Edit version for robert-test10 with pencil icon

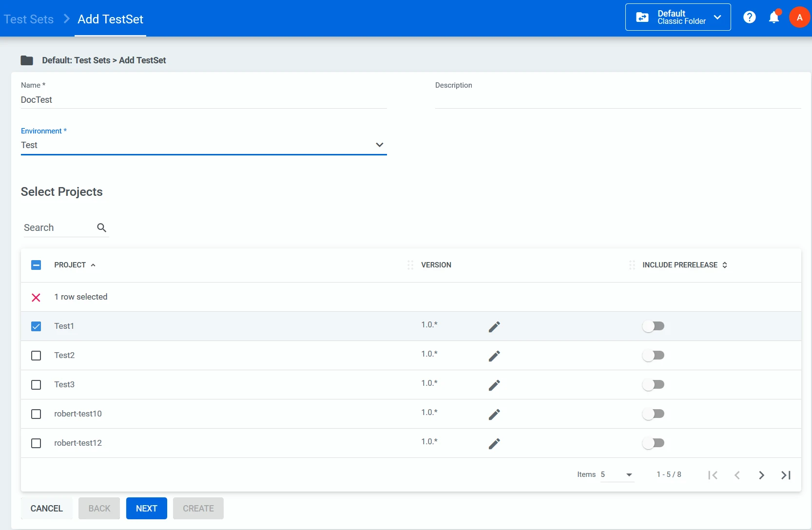pos(494,414)
